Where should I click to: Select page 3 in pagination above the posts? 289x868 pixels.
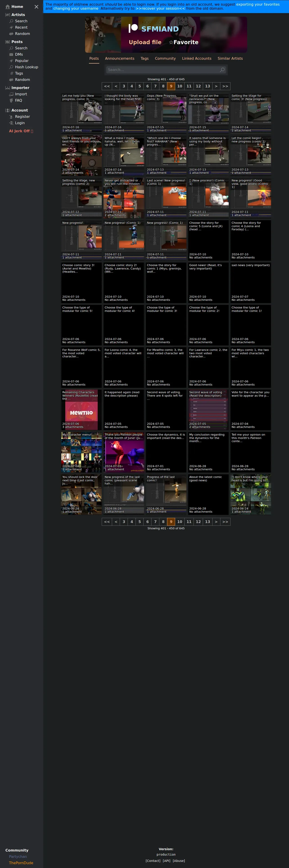[x=124, y=86]
